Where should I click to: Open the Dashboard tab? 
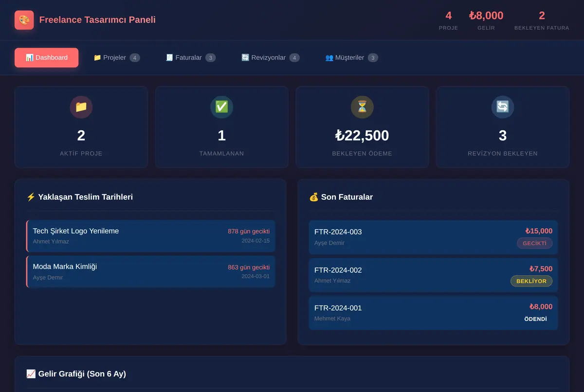pos(47,57)
